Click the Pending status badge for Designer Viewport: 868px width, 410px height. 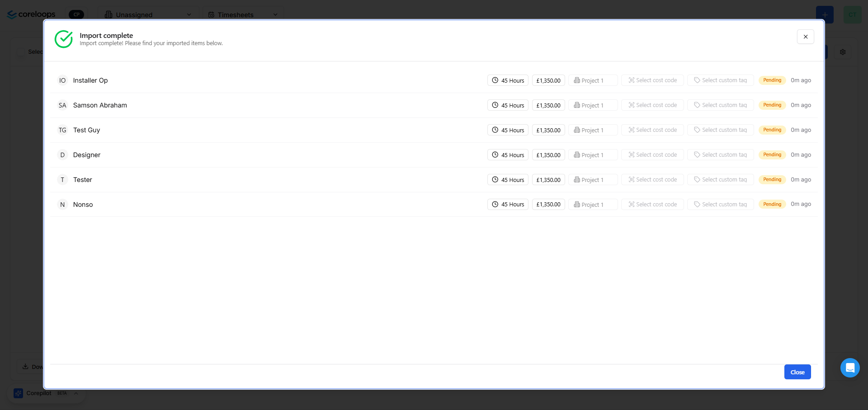click(x=772, y=155)
